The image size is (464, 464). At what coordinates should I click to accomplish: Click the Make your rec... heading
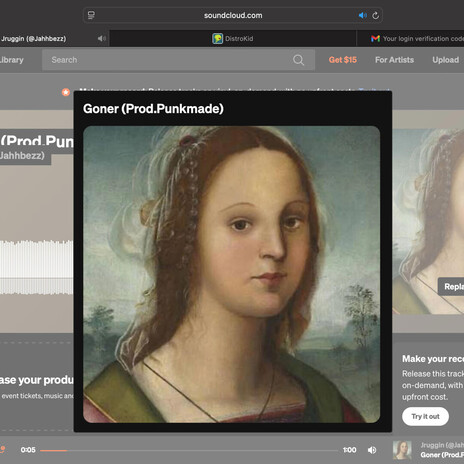coord(433,359)
